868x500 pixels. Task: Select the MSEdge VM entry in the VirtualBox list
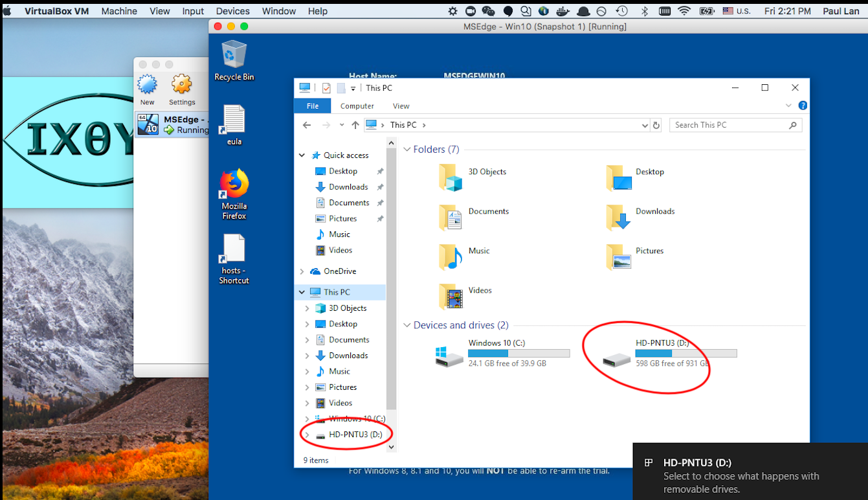click(x=172, y=124)
